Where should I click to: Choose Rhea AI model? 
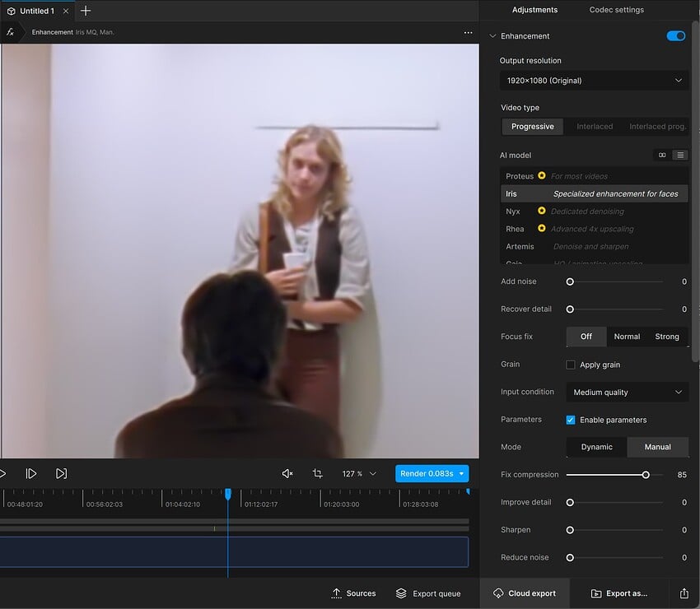click(595, 229)
